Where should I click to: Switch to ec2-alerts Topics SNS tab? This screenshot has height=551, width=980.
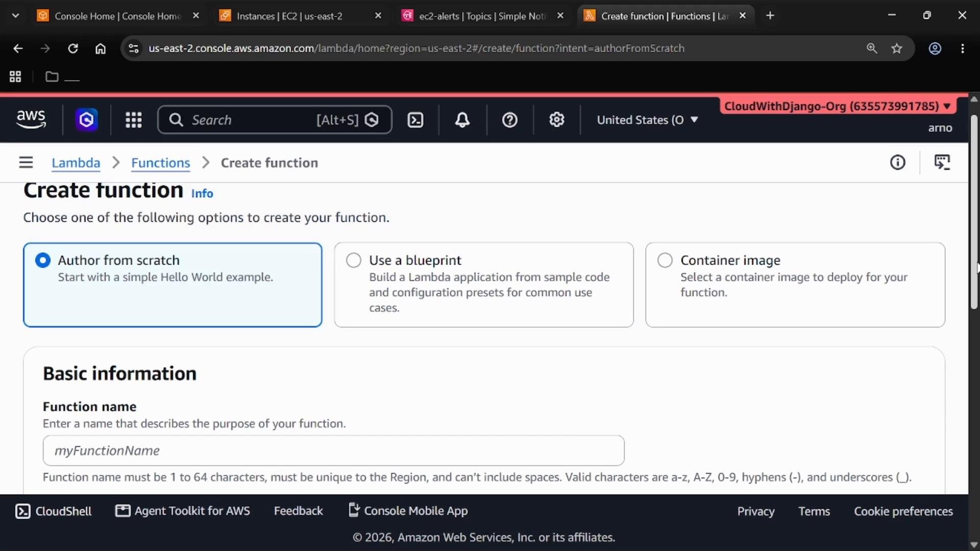pyautogui.click(x=482, y=16)
